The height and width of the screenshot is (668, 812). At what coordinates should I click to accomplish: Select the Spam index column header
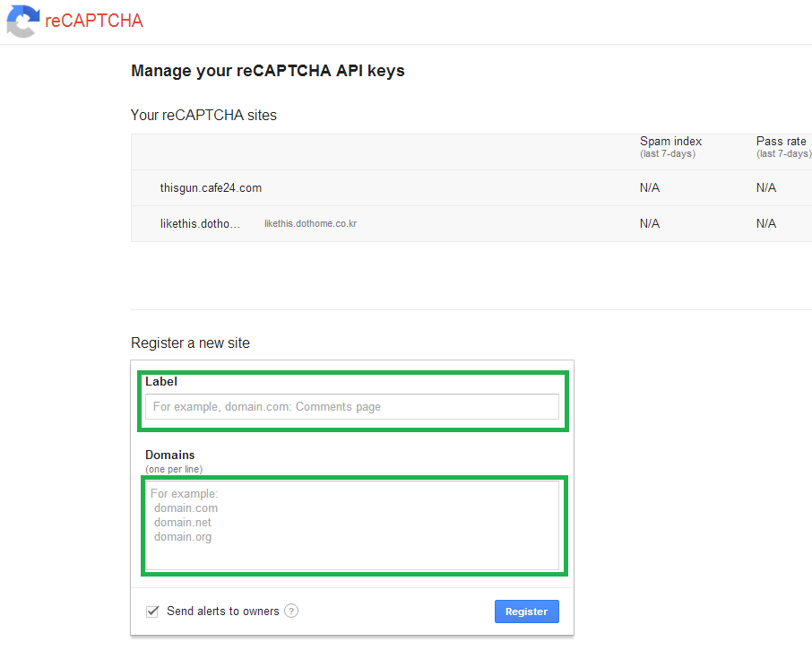[x=670, y=142]
